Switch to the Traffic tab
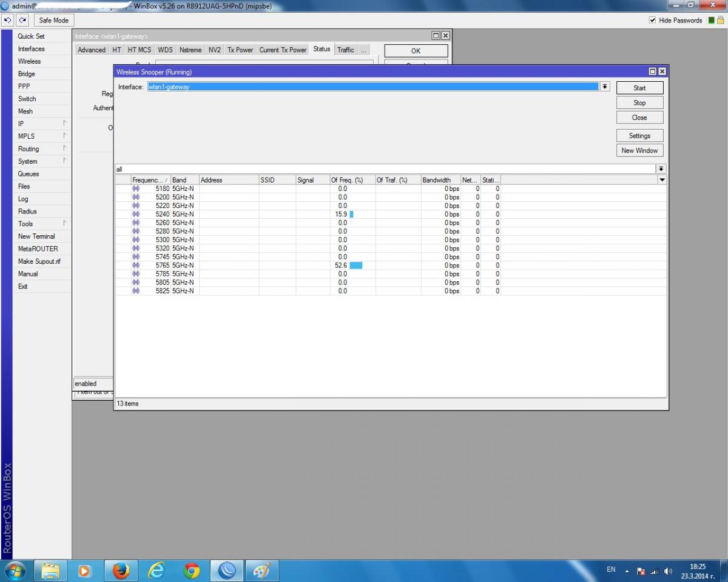This screenshot has width=728, height=582. point(345,50)
